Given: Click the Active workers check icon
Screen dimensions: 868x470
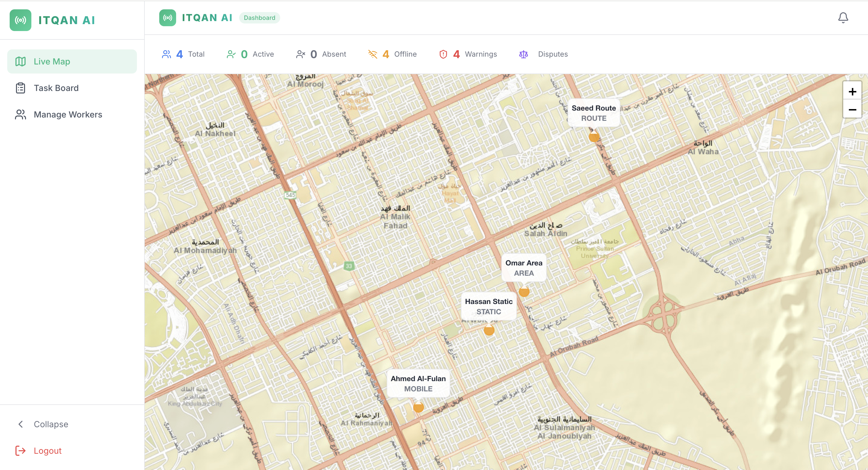Looking at the screenshot, I should pyautogui.click(x=231, y=54).
